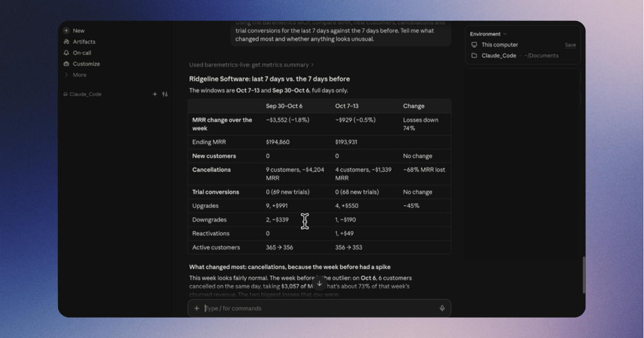Click the plus attachment icon in the input box

click(x=197, y=308)
